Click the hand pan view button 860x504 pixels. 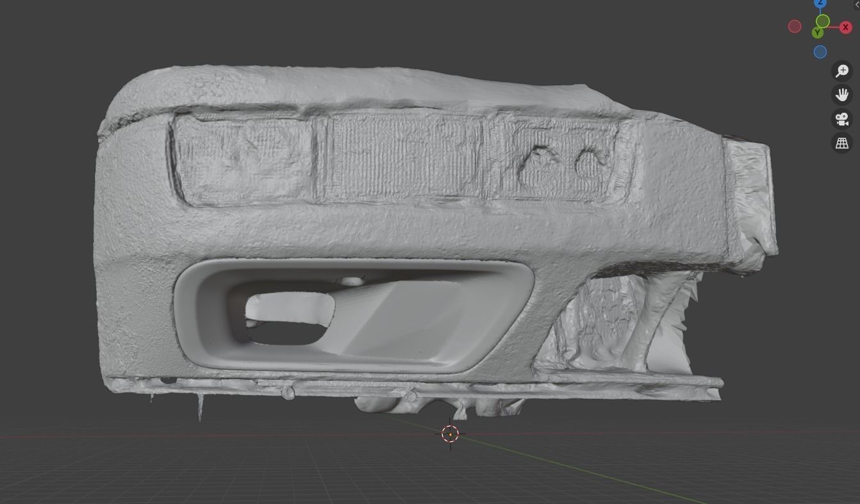842,95
